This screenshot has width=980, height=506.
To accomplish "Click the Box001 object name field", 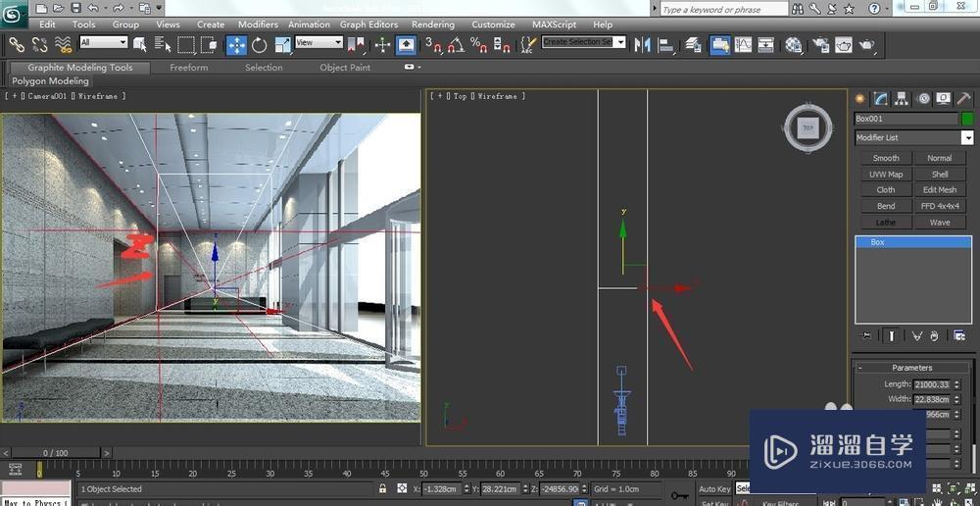I will [x=906, y=119].
